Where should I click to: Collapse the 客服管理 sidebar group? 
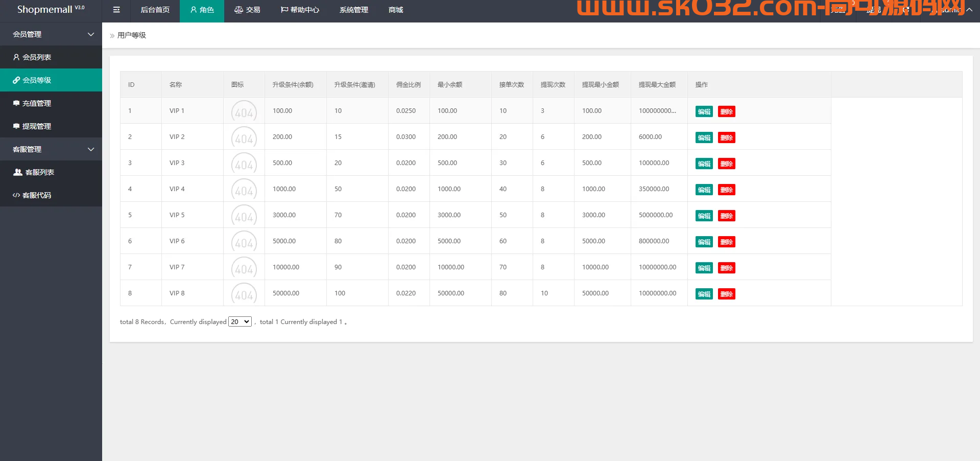(x=51, y=149)
